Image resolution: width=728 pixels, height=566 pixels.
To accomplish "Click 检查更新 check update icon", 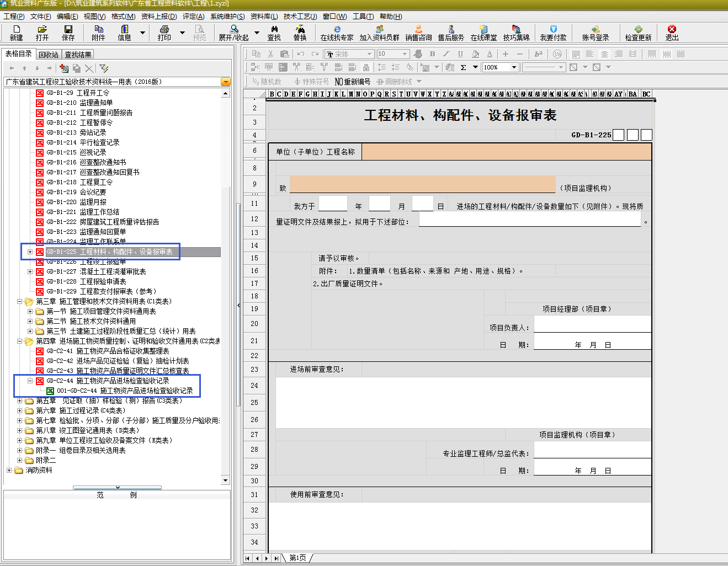I will coord(638,33).
